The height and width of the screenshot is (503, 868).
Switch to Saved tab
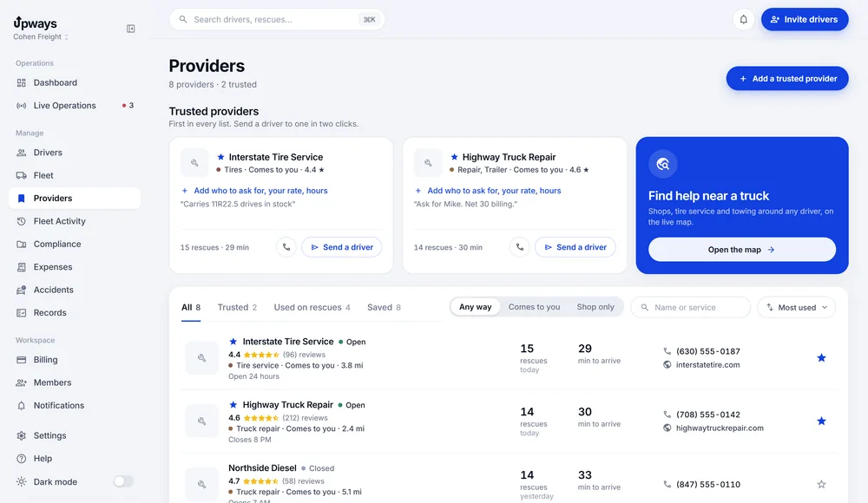coord(384,307)
